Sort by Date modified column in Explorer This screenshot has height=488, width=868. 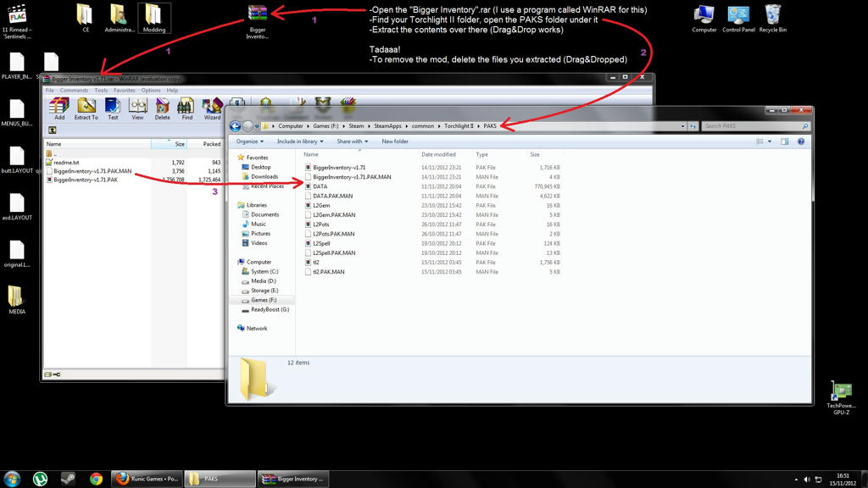tap(438, 154)
